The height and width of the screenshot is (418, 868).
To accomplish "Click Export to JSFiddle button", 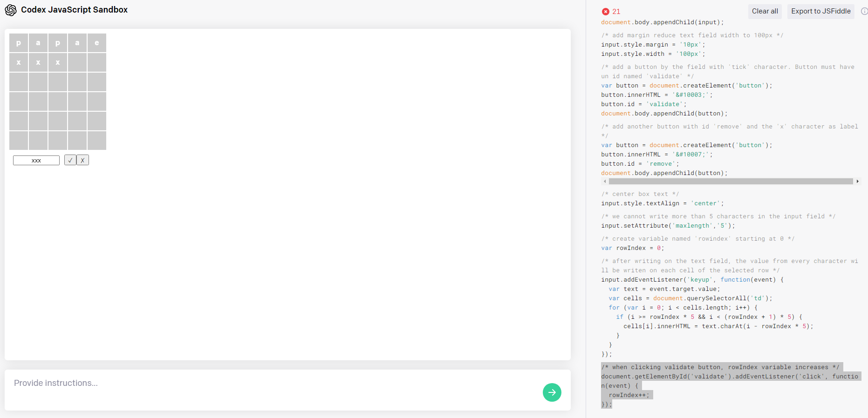I will (820, 11).
